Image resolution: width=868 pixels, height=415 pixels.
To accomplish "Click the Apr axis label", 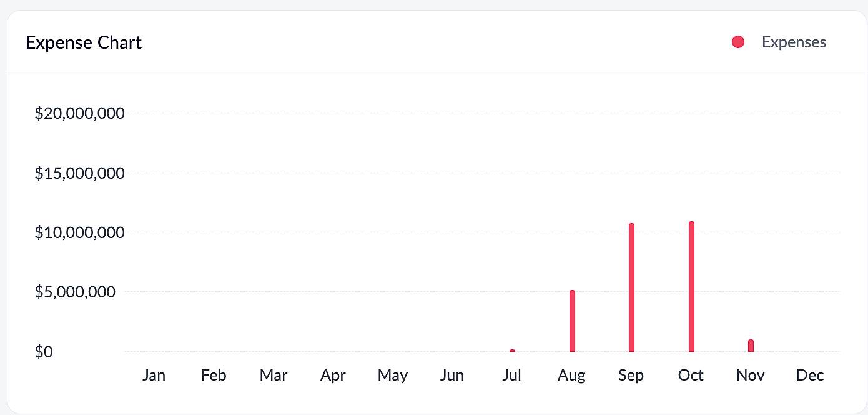I will 333,376.
